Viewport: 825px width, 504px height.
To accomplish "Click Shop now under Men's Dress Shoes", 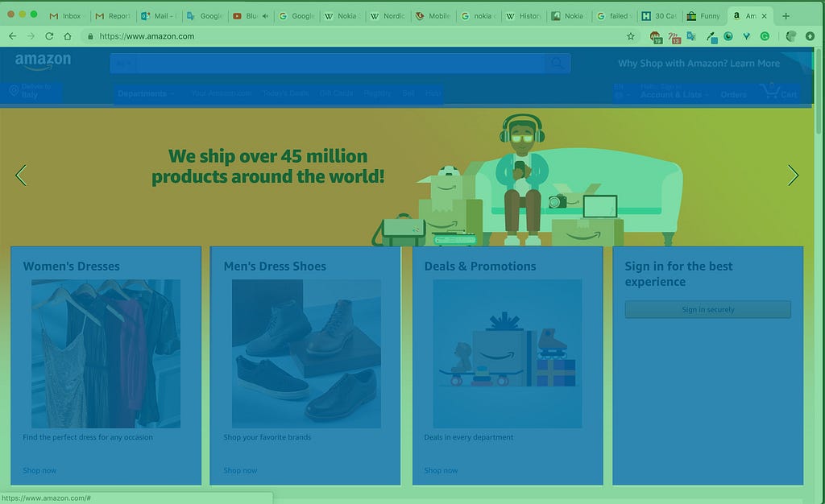I will (240, 470).
